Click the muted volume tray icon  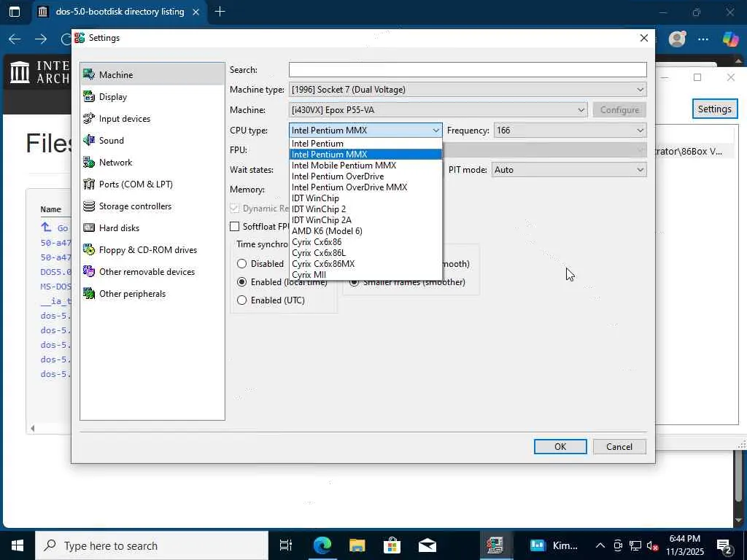click(652, 545)
